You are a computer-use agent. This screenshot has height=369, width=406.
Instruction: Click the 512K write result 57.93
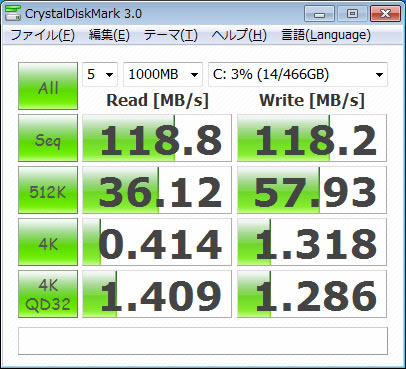point(312,190)
